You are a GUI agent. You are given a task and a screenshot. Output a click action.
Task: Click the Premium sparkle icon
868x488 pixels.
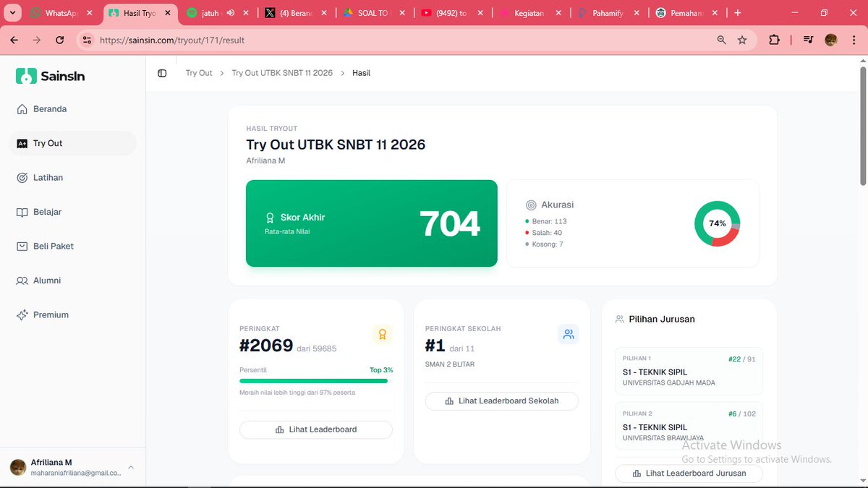22,315
